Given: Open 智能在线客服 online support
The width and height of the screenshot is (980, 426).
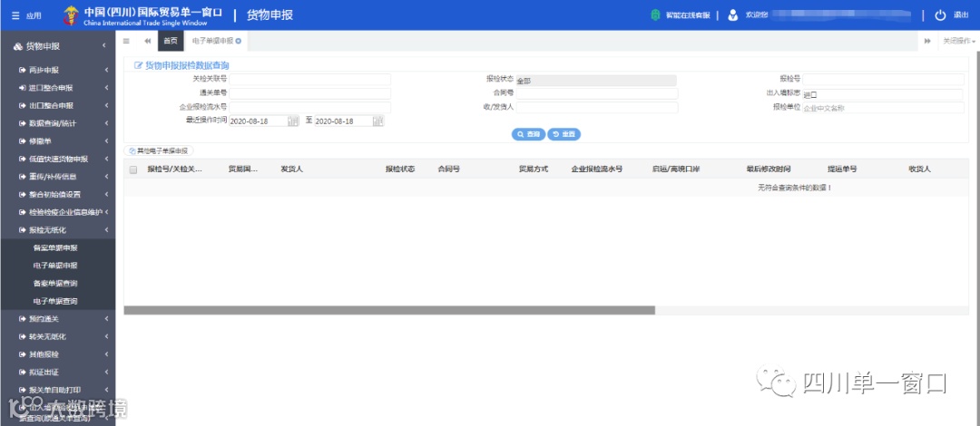Looking at the screenshot, I should click(680, 15).
